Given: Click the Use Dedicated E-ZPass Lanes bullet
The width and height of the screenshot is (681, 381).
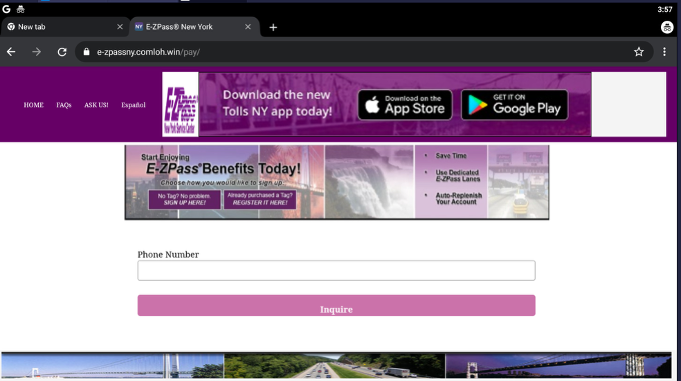Looking at the screenshot, I should (x=458, y=176).
